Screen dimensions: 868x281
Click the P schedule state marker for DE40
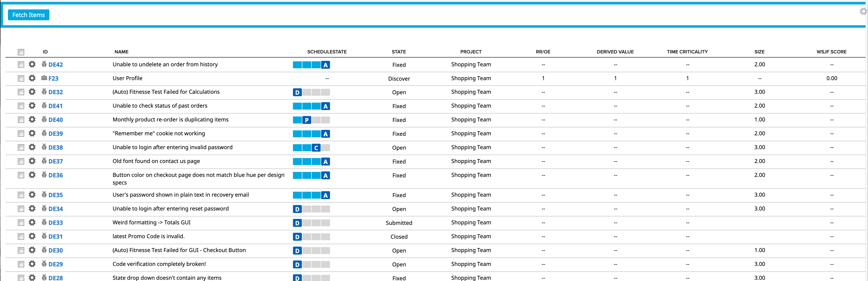pyautogui.click(x=307, y=120)
